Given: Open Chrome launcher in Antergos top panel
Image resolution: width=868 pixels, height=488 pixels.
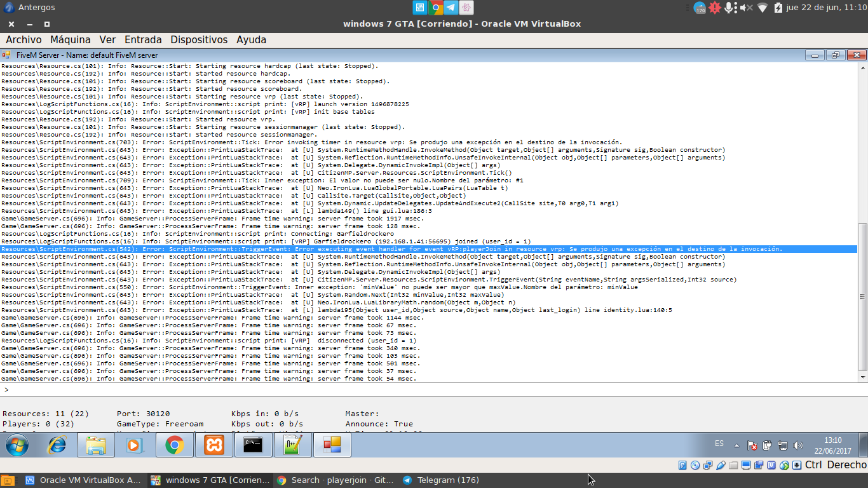Looking at the screenshot, I should (x=435, y=8).
